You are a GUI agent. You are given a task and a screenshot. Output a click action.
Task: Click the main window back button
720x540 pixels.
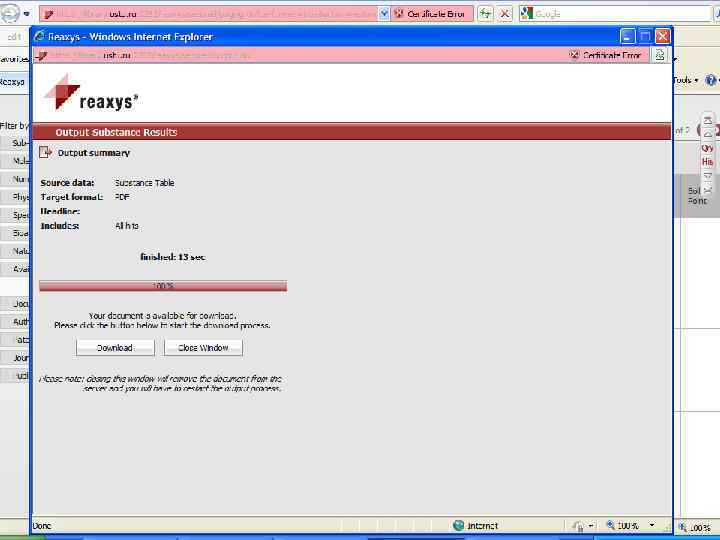coord(10,14)
